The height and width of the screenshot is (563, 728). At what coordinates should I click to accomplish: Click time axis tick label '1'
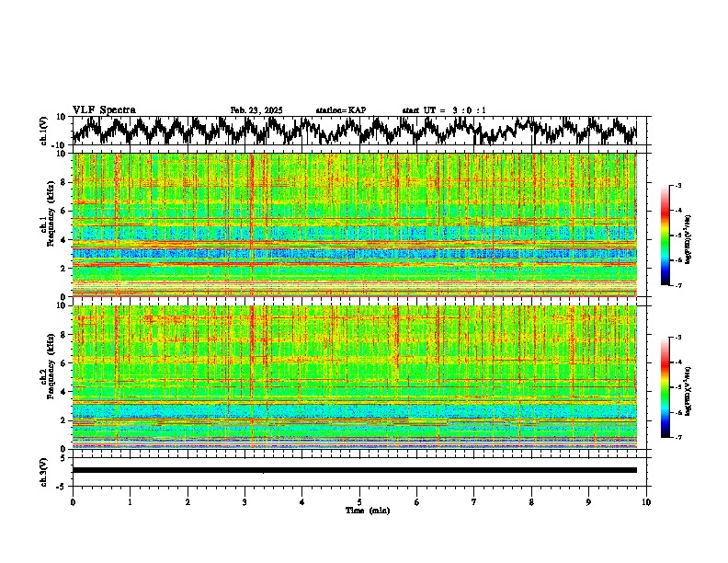tap(130, 502)
